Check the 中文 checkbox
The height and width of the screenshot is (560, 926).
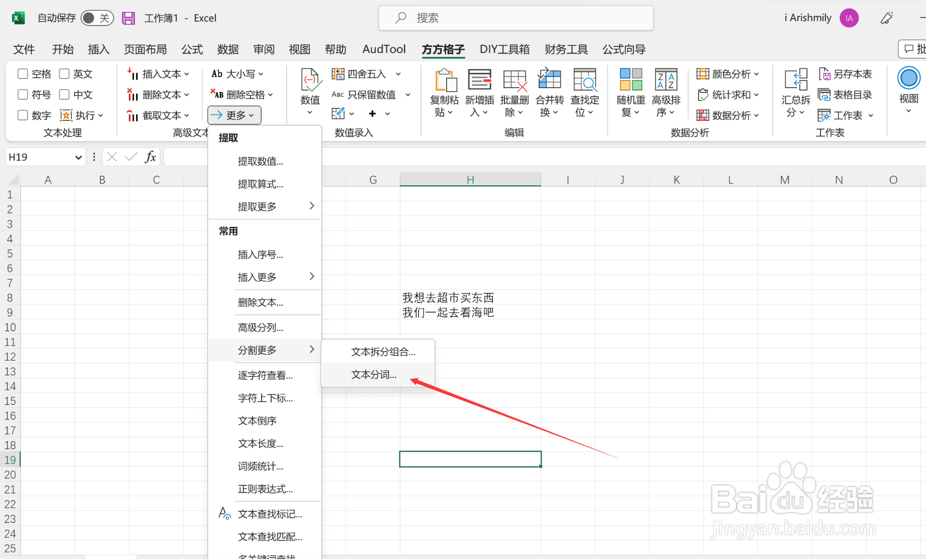tap(64, 94)
